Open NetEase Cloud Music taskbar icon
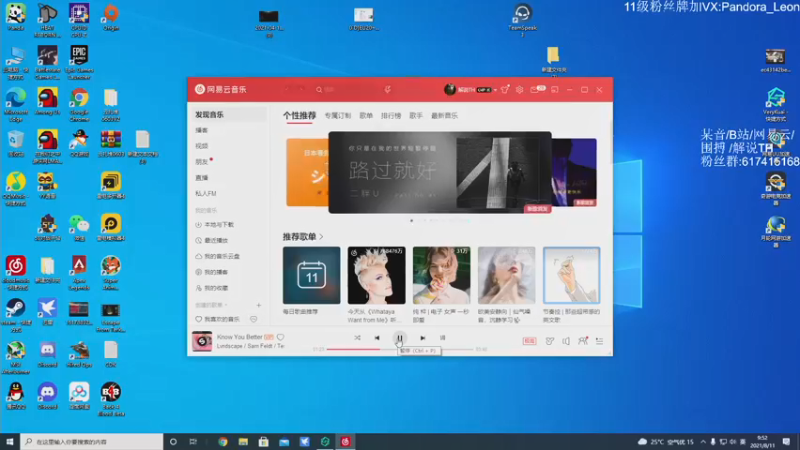Viewport: 800px width, 450px height. (345, 442)
